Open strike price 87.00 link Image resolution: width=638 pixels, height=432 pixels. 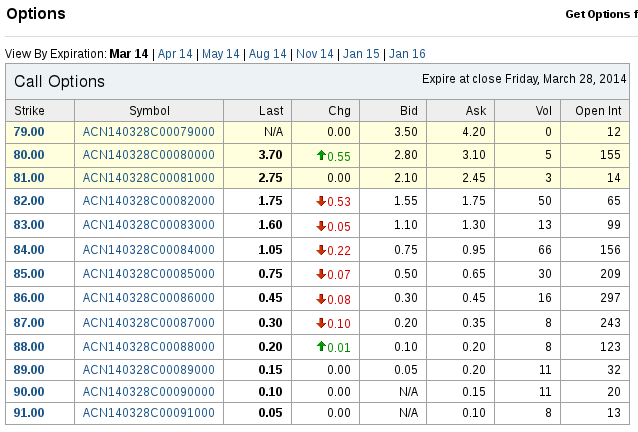point(29,323)
